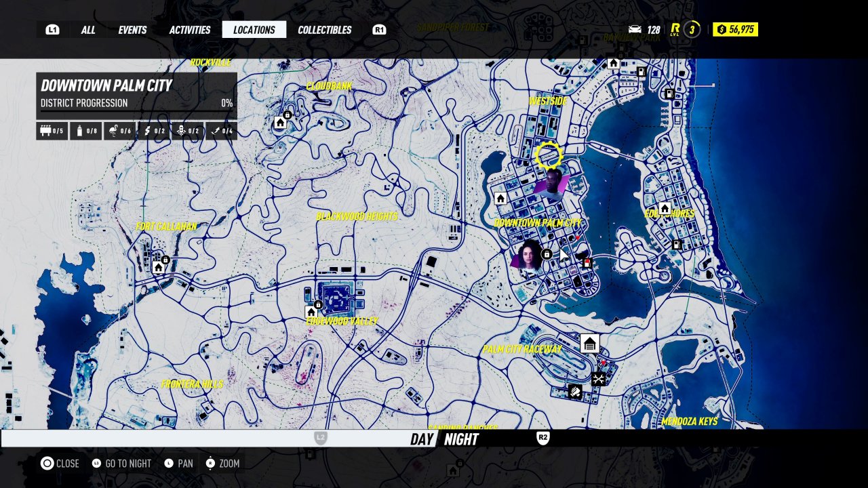Image resolution: width=868 pixels, height=488 pixels.
Task: Click the L1 previous-tab button icon
Action: (x=52, y=30)
